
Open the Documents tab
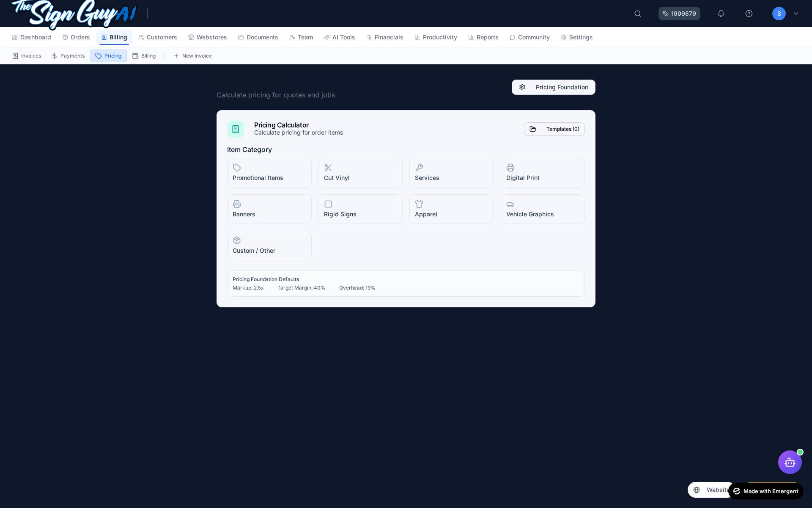[258, 37]
